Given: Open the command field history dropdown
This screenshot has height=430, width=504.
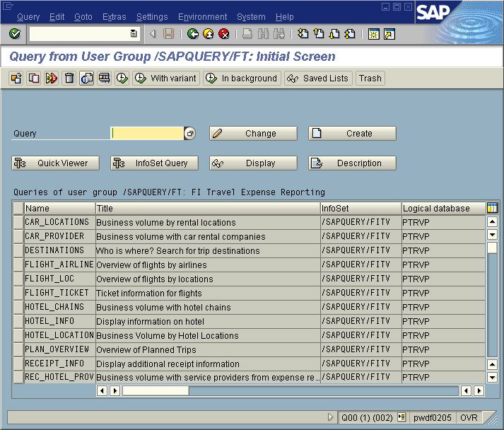Looking at the screenshot, I should (134, 34).
